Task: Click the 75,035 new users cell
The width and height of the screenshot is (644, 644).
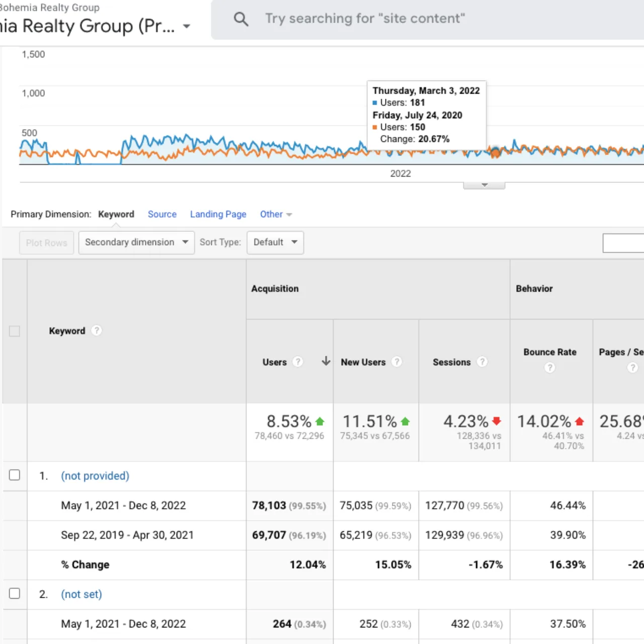Action: coord(375,506)
